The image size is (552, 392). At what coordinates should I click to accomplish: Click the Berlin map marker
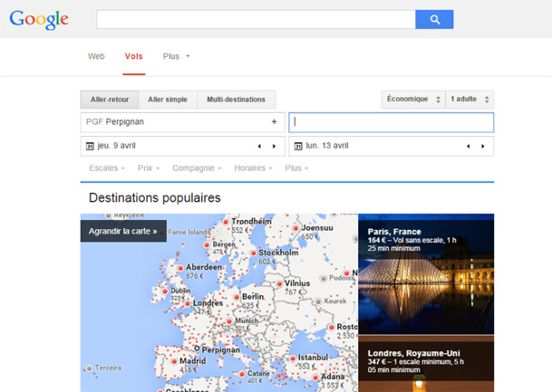[x=237, y=297]
